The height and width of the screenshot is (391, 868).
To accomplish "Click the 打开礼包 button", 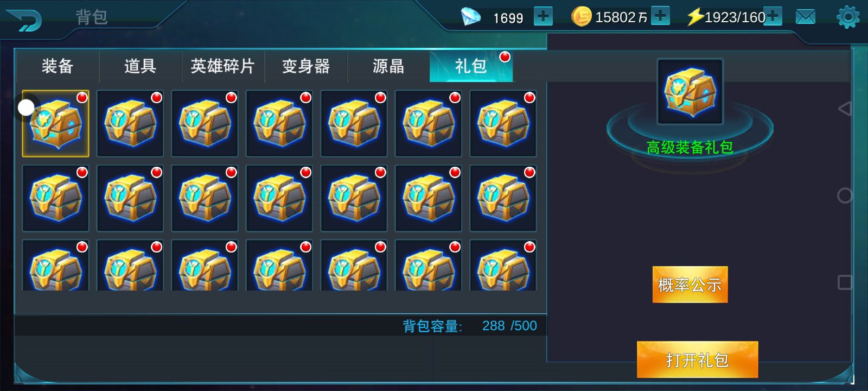I will pos(697,360).
